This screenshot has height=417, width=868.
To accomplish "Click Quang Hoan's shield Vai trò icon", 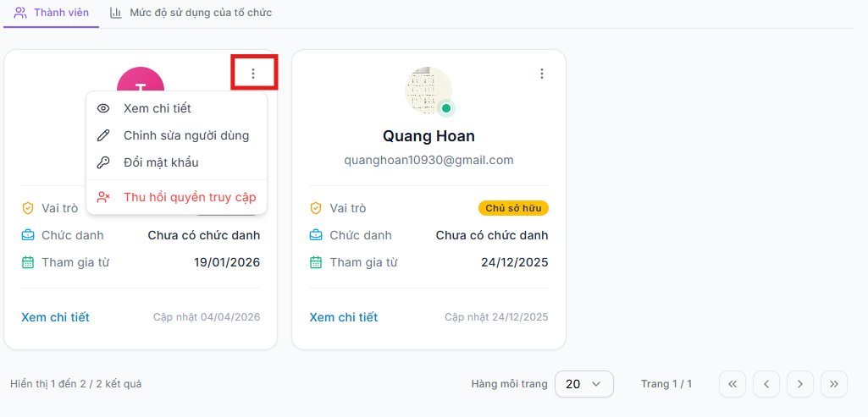I will click(316, 208).
